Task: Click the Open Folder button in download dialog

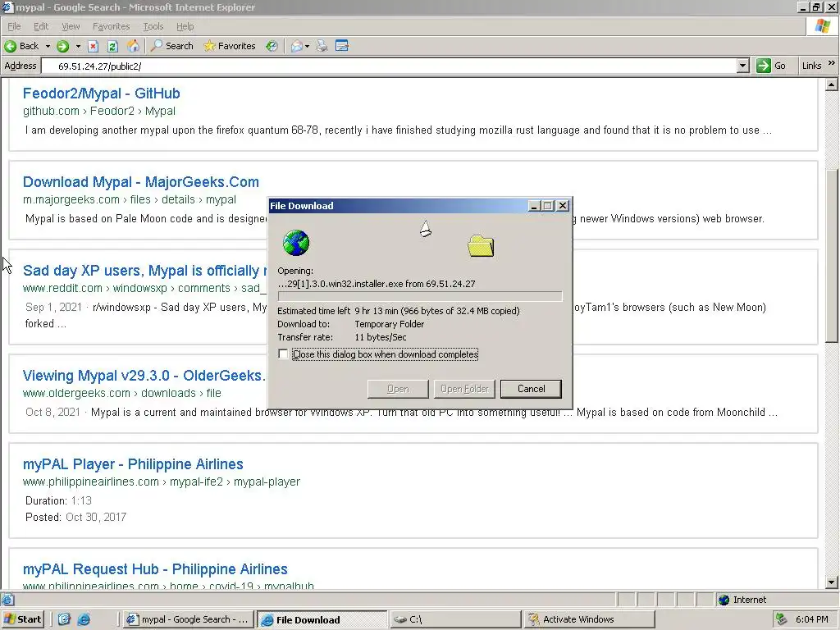Action: tap(464, 389)
